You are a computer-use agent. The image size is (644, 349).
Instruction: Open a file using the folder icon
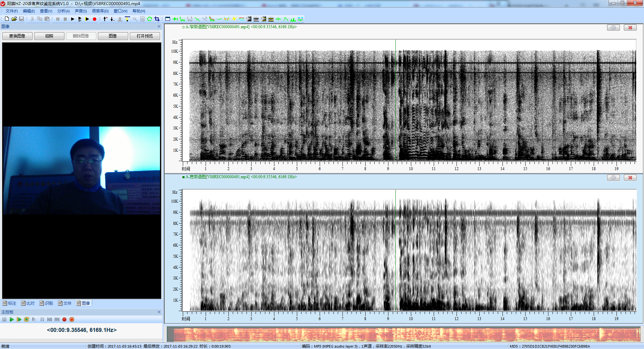14,19
